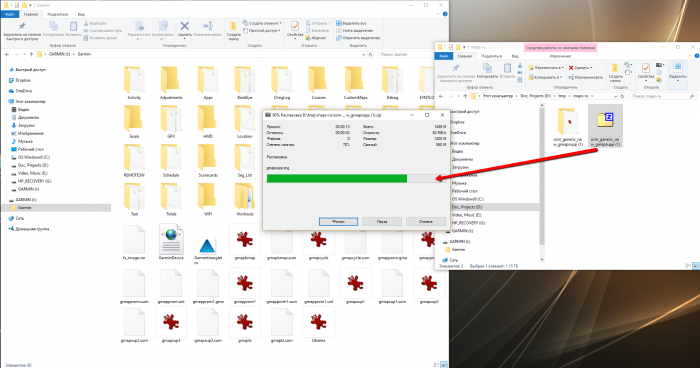The height and width of the screenshot is (368, 700).
Task: Select the Courses folder
Action: [318, 83]
